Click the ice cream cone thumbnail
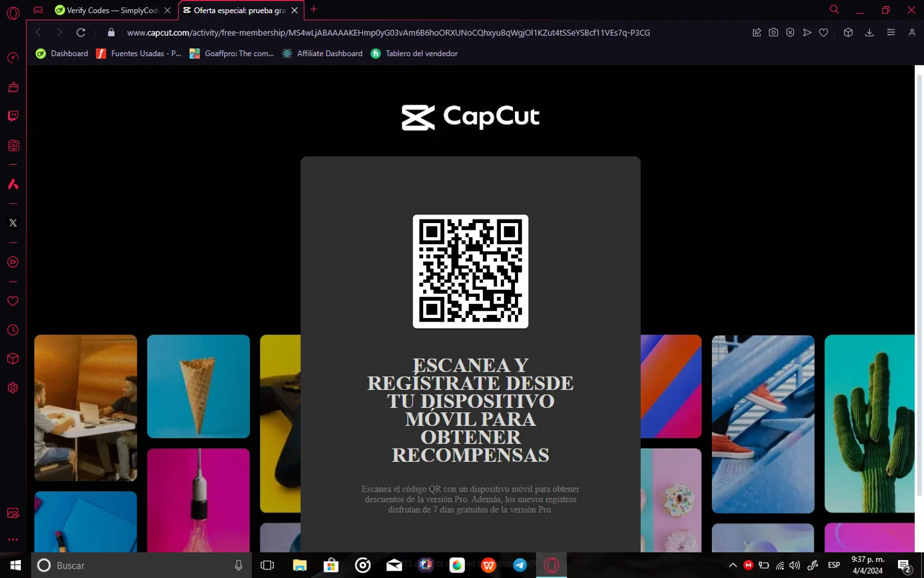924x578 pixels. 198,386
